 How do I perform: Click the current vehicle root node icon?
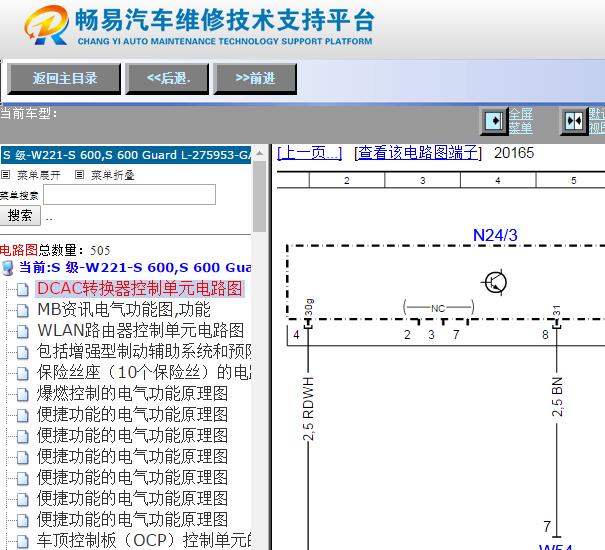click(7, 268)
